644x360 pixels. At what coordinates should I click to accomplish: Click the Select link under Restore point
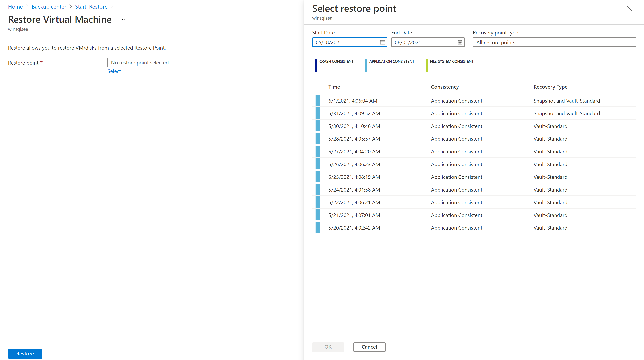click(114, 71)
